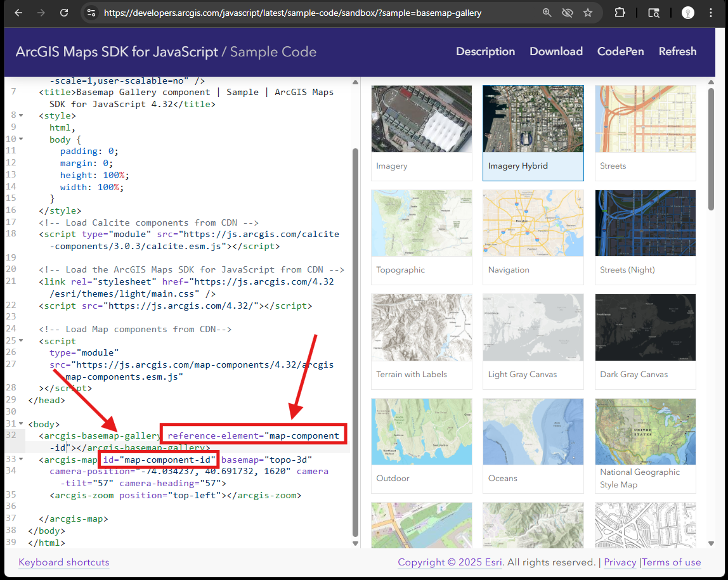Click the stylesheet link tag on line 21
The height and width of the screenshot is (580, 728).
186,288
